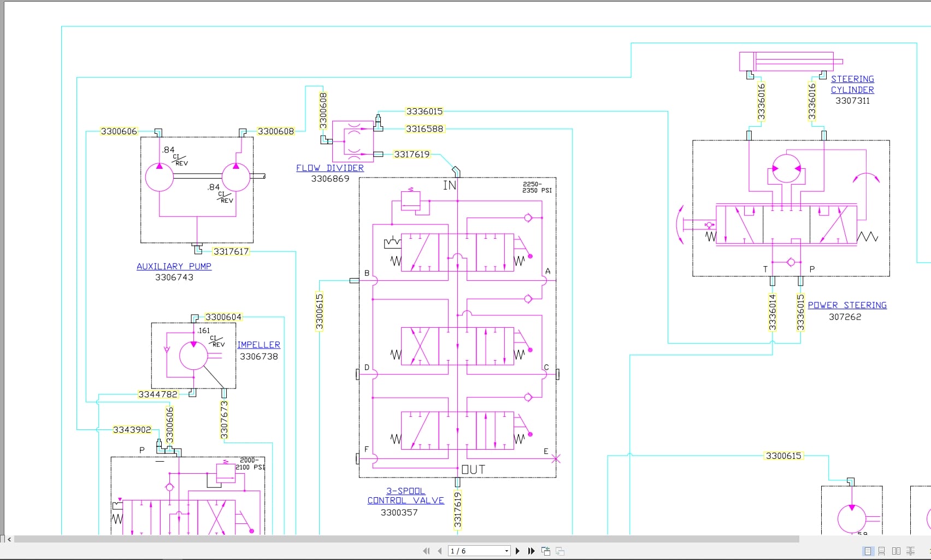
Task: Click vertical hose label 3300608 above flow divider
Action: click(x=323, y=111)
